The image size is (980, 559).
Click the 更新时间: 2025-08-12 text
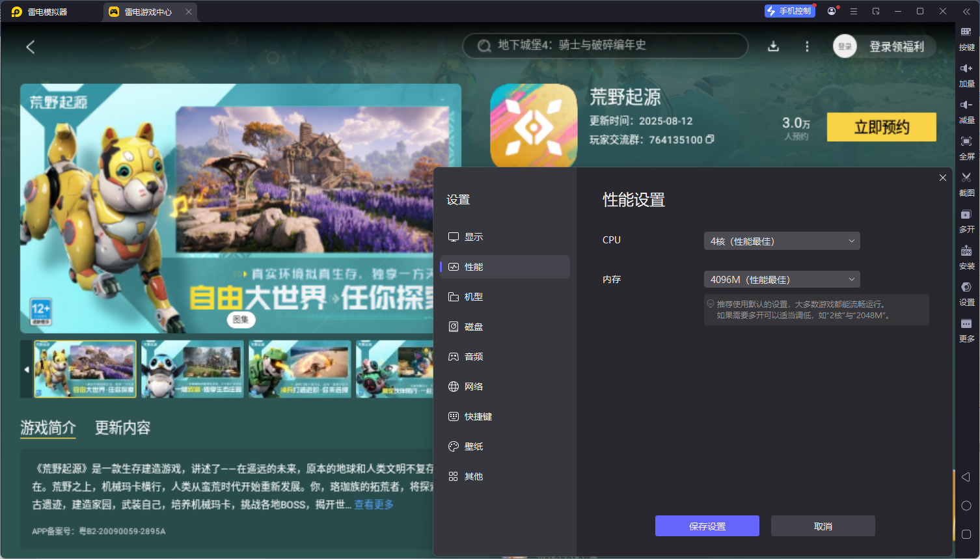pos(641,121)
